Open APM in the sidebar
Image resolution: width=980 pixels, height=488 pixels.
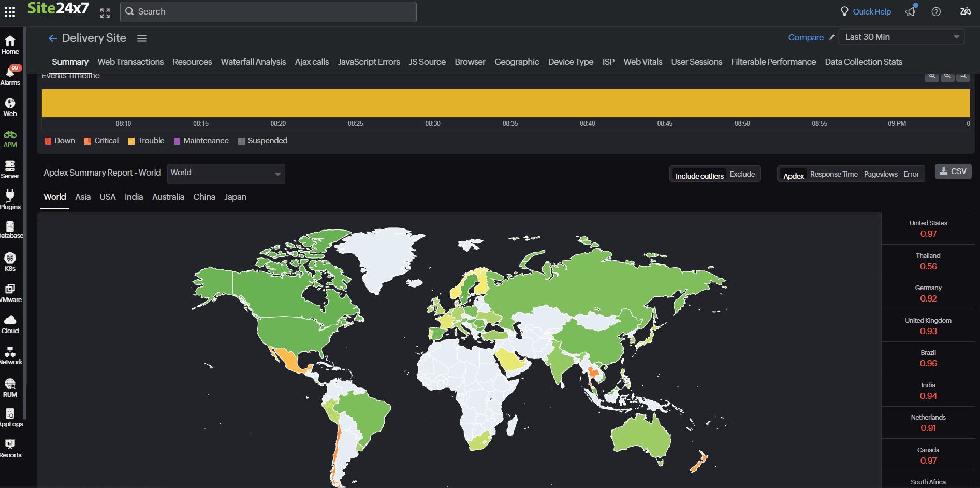pos(10,139)
